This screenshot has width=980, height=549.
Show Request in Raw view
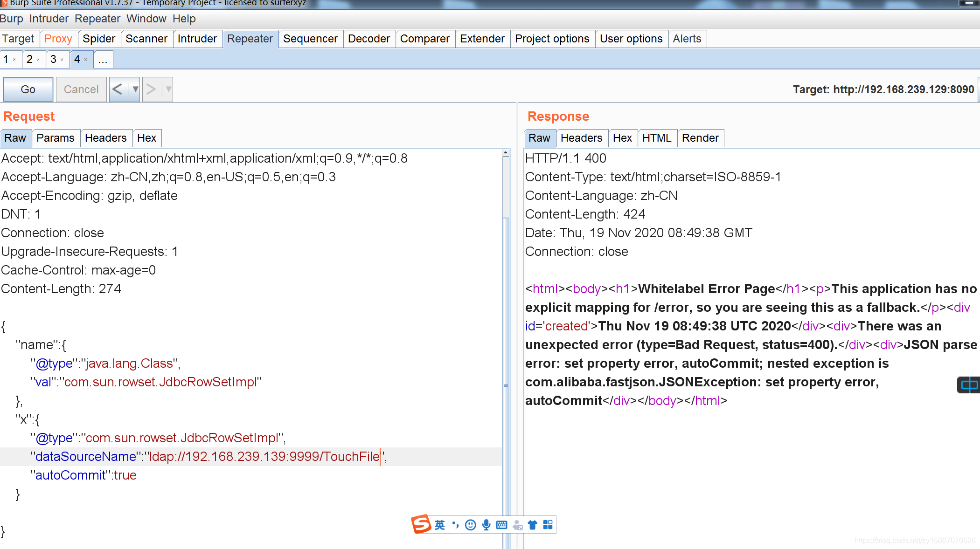click(15, 138)
